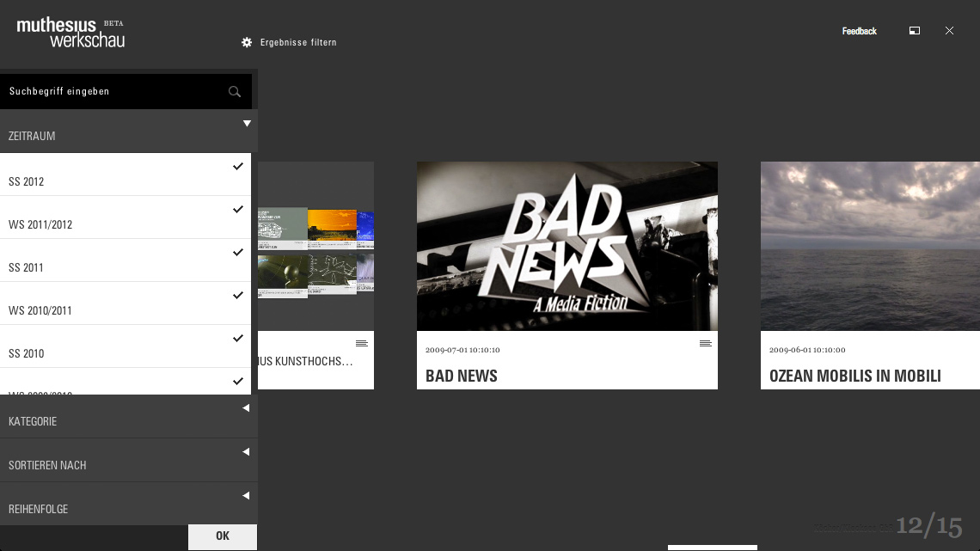Uncheck the SS 2012 semester filter
The width and height of the screenshot is (980, 551).
pyautogui.click(x=238, y=167)
